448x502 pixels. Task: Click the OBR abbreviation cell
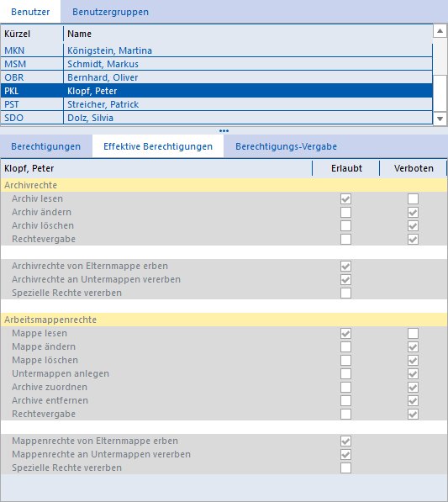tap(32, 77)
